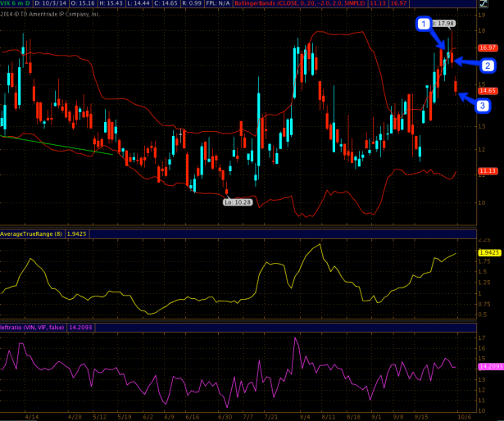This screenshot has height=421, width=504.
Task: Open the lefratio (VIN, VIF, false) study label
Action: coord(37,327)
